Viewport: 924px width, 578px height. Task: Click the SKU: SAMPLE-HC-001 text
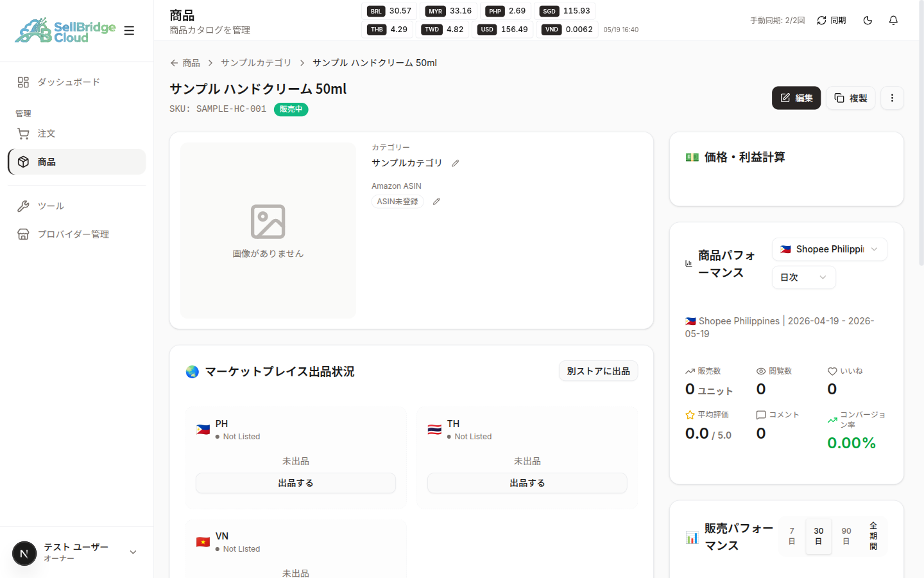218,109
